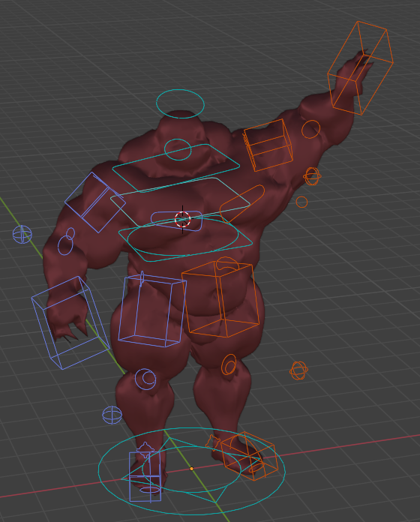This screenshot has width=420, height=522.
Task: Select the orange box on the raised hand
Action: (x=361, y=68)
